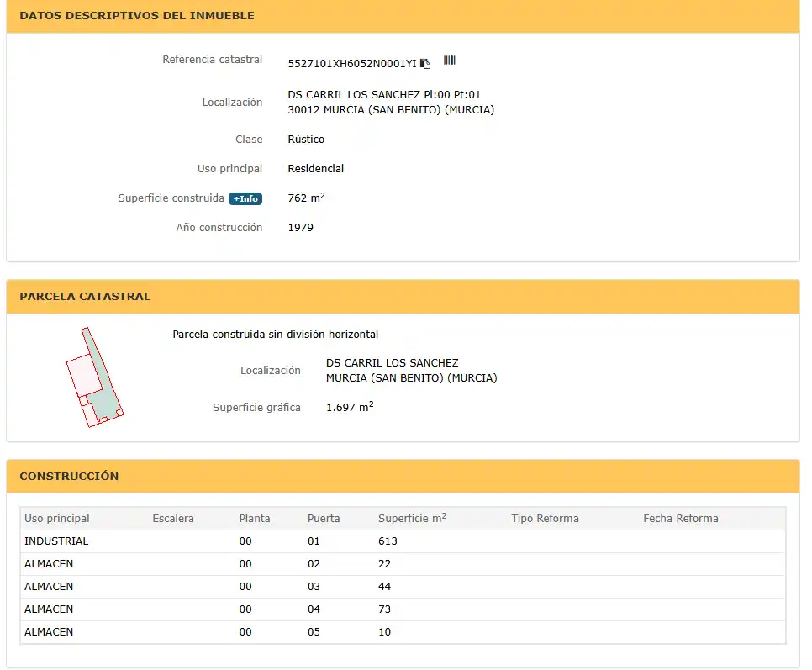812x670 pixels.
Task: Select the reference 5527101XH6052N0001YI text
Action: [x=352, y=64]
